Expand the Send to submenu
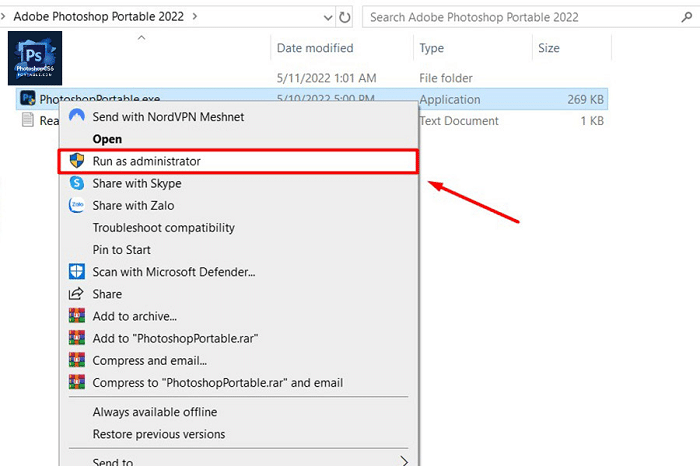Image resolution: width=700 pixels, height=466 pixels. pos(404,462)
